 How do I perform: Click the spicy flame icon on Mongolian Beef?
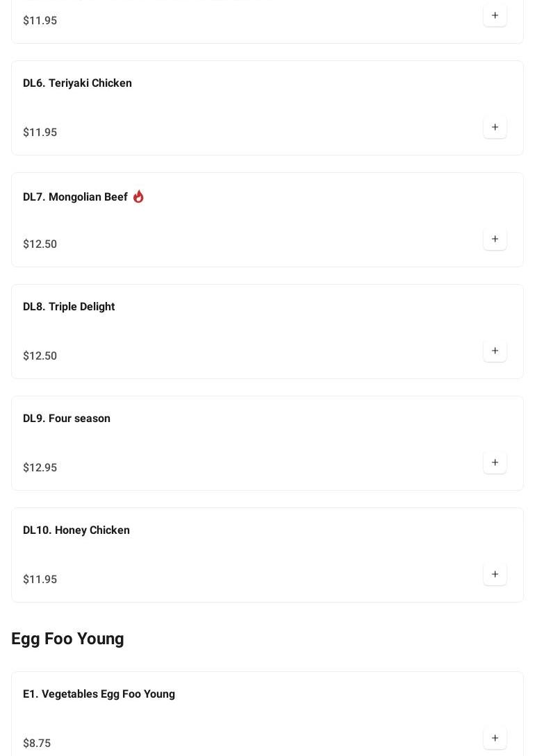(x=138, y=197)
